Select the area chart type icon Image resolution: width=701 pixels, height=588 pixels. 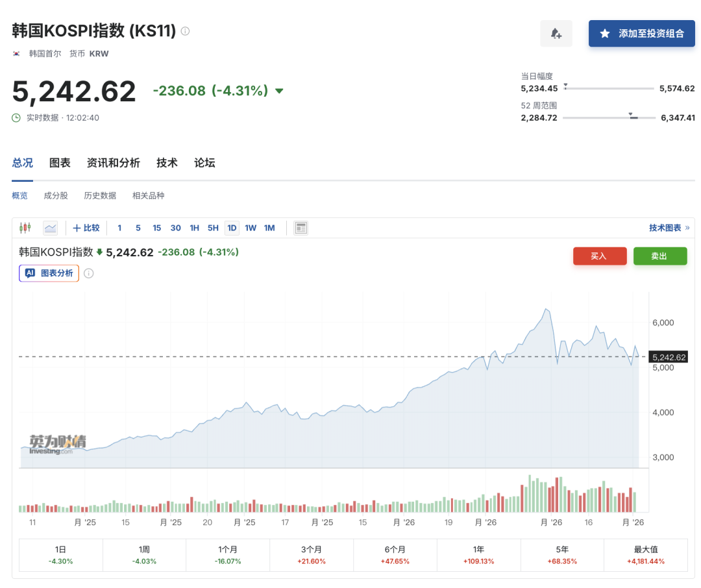pyautogui.click(x=51, y=228)
